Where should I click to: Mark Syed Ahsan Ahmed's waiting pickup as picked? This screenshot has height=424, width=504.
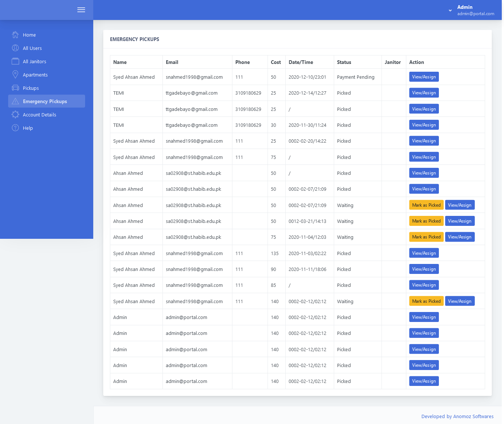tap(426, 301)
